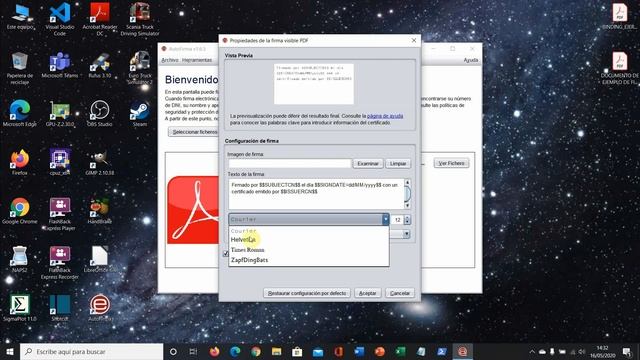Choose Helvetica from font dropdown list
This screenshot has height=360, width=640.
(x=309, y=240)
